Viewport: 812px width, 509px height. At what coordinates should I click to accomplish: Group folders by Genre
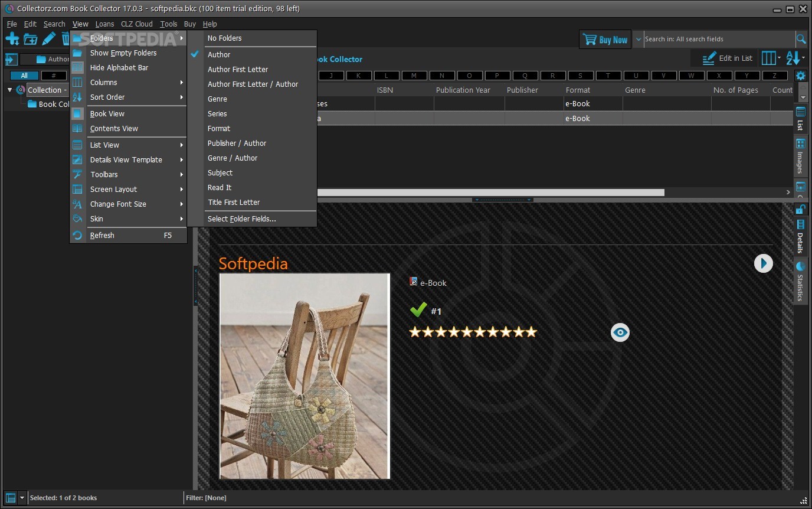252,99
